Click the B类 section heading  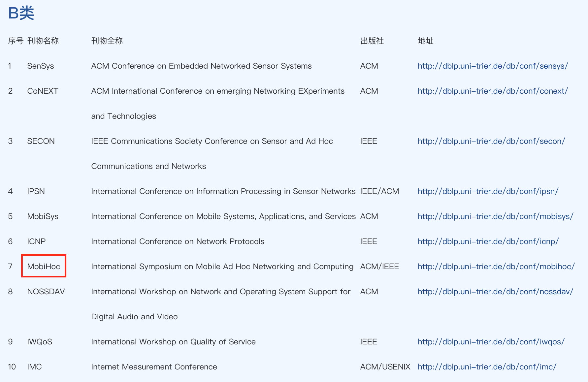21,13
